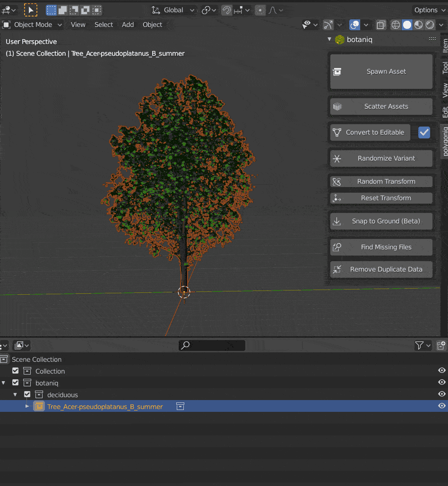Click the Random Transform button
The height and width of the screenshot is (486, 448).
coord(381,182)
